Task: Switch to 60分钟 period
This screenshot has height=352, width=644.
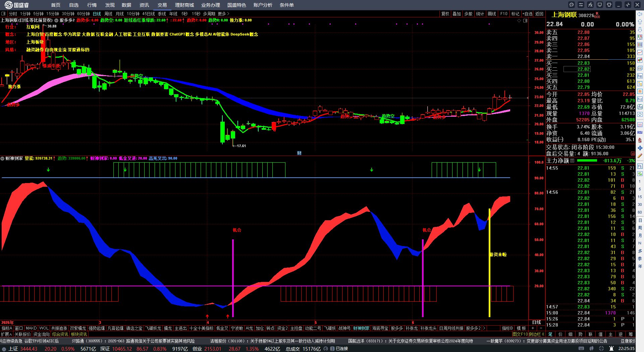Action: [84, 14]
